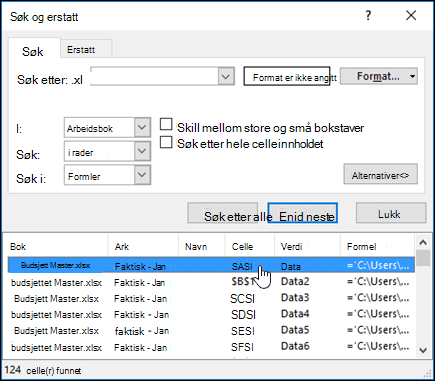Click cell reference $F$1 in results
This screenshot has width=435, height=381.
point(242,347)
